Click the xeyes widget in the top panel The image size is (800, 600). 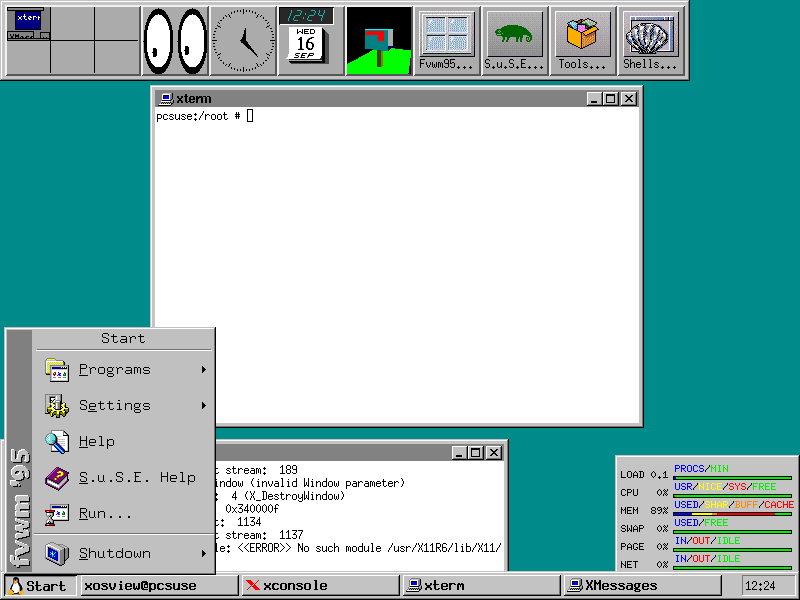(175, 40)
